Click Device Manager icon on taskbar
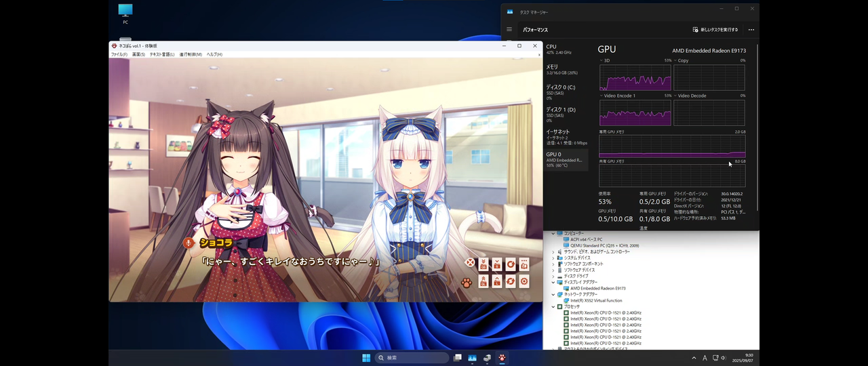Image resolution: width=868 pixels, height=366 pixels. (x=487, y=357)
